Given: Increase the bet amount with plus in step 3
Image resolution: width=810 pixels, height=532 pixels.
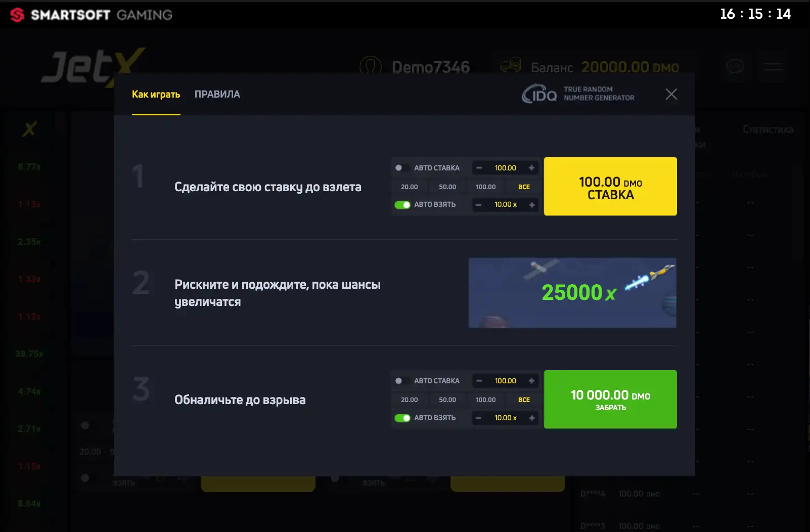Looking at the screenshot, I should (531, 381).
